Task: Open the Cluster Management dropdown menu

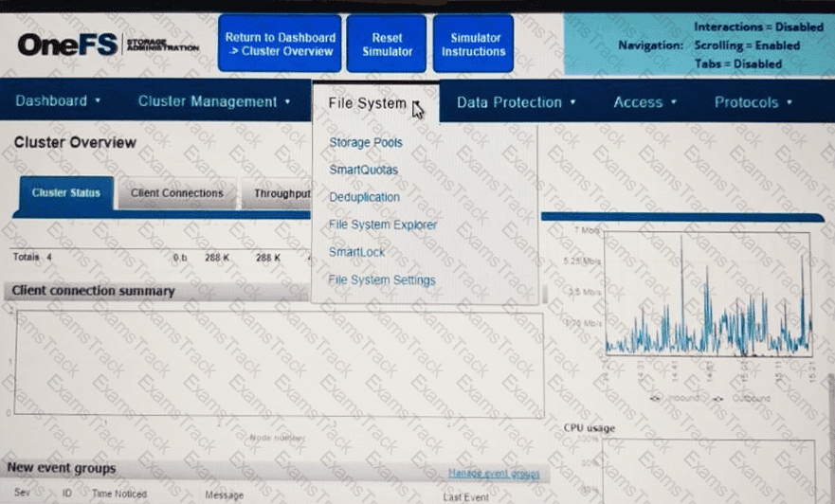Action: [x=214, y=101]
